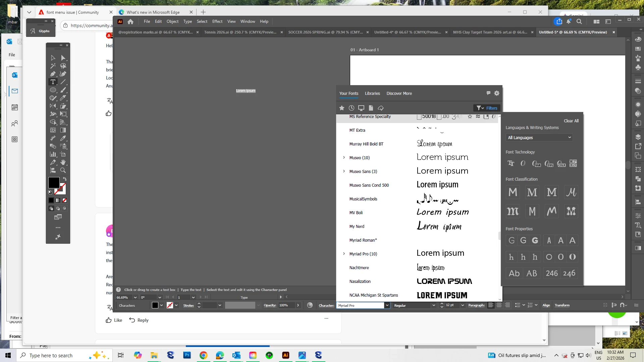Image resolution: width=644 pixels, height=362 pixels.
Task: Select the Zoom tool
Action: coord(63,170)
